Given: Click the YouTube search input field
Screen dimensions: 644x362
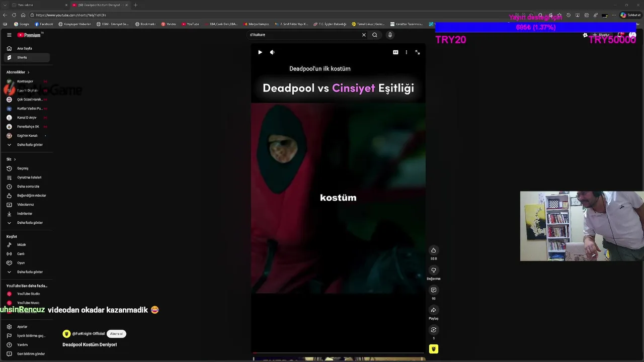Looking at the screenshot, I should [303, 35].
